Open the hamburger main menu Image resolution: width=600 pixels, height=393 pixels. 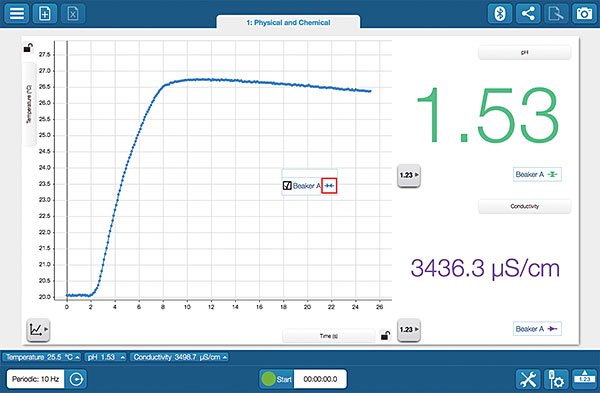click(16, 13)
